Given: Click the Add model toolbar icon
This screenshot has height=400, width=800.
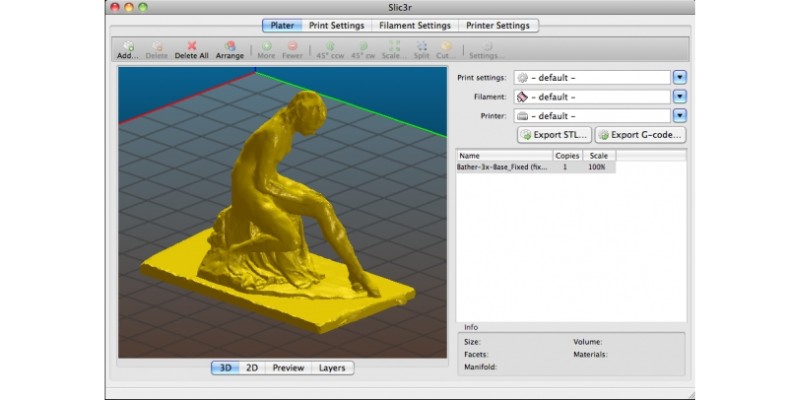Looking at the screenshot, I should point(127,47).
